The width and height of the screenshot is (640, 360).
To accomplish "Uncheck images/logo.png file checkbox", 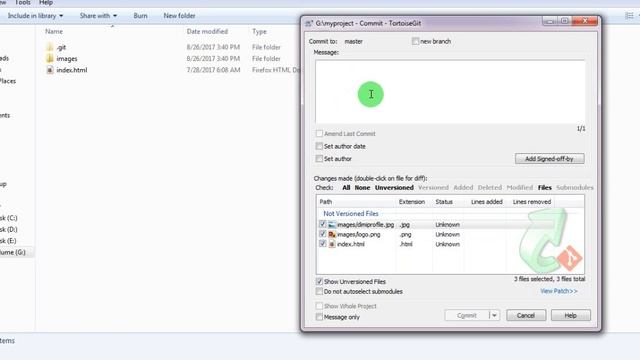I will tap(322, 234).
